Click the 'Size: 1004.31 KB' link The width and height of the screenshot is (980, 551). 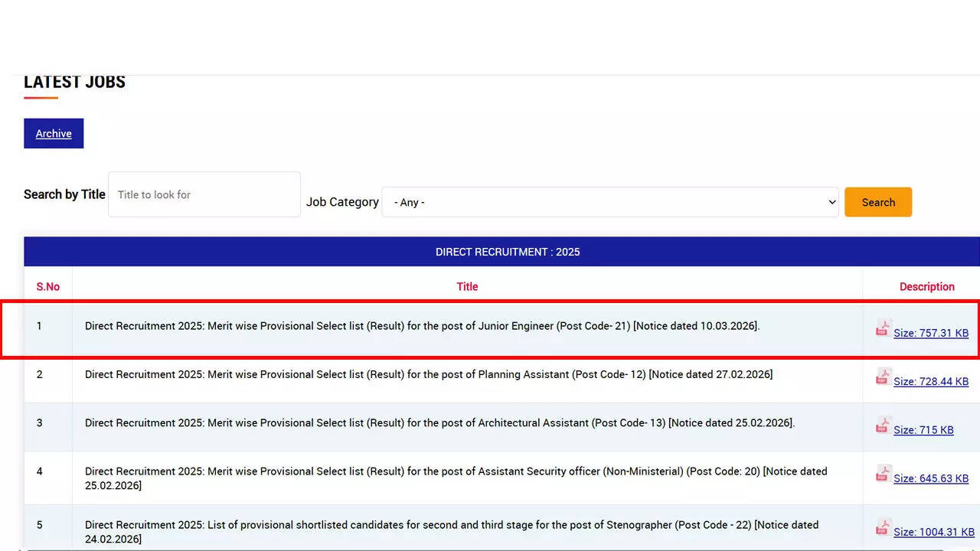[933, 532]
